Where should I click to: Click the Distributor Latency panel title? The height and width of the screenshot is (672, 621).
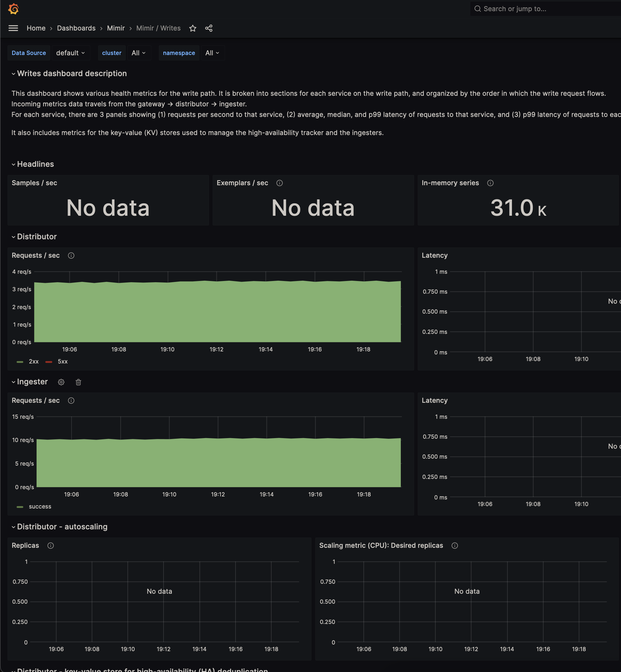point(435,256)
